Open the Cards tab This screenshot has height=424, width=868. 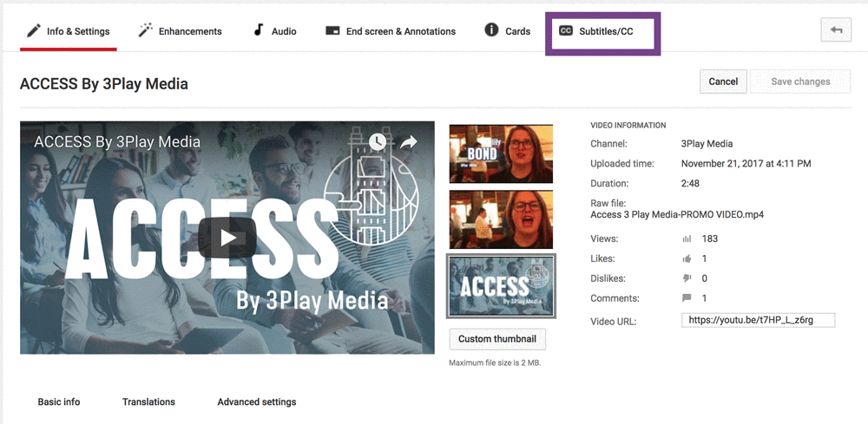tap(508, 31)
